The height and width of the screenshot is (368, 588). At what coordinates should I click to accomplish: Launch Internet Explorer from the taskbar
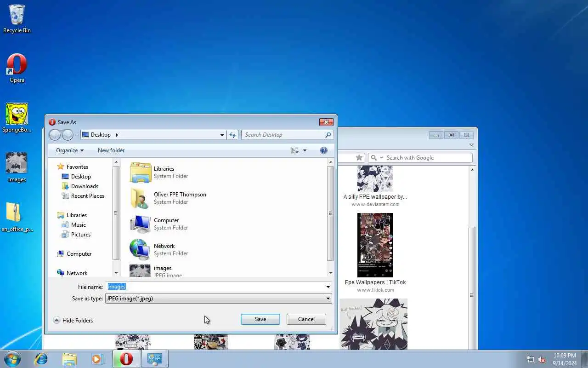coord(41,359)
